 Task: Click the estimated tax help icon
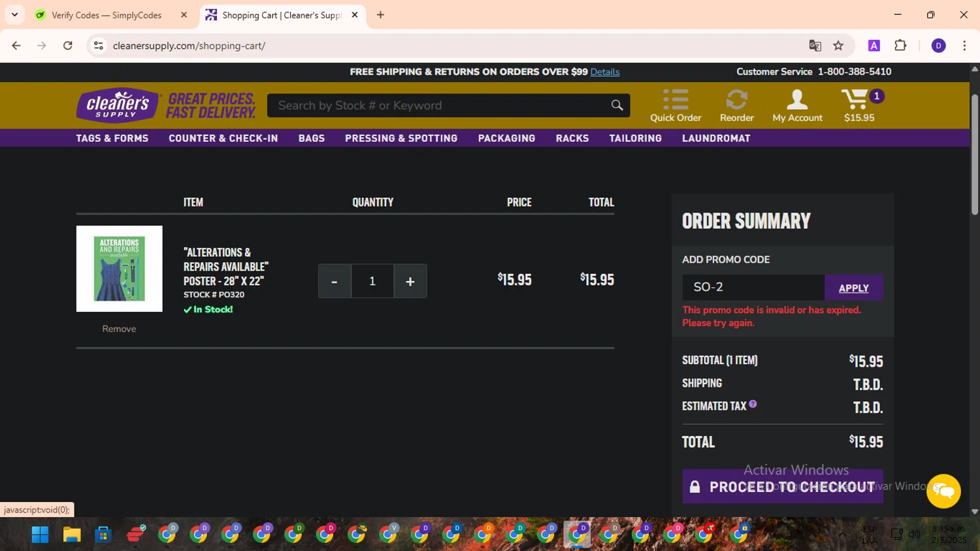point(753,404)
